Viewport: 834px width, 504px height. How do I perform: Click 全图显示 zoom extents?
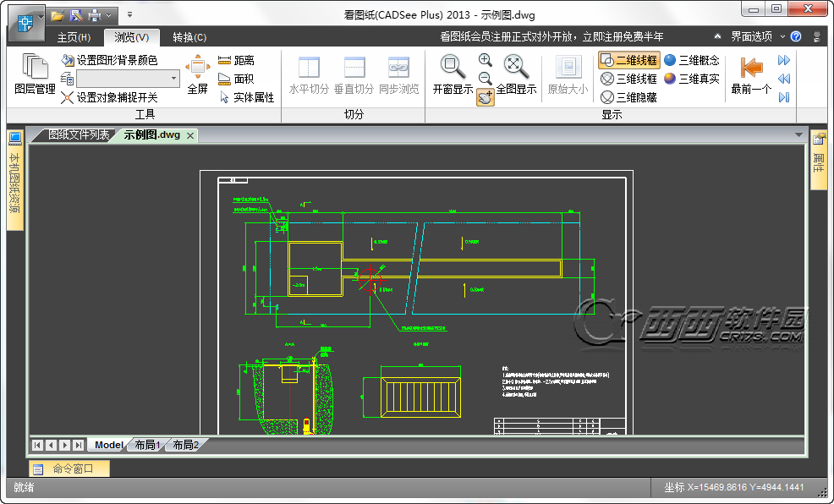516,75
